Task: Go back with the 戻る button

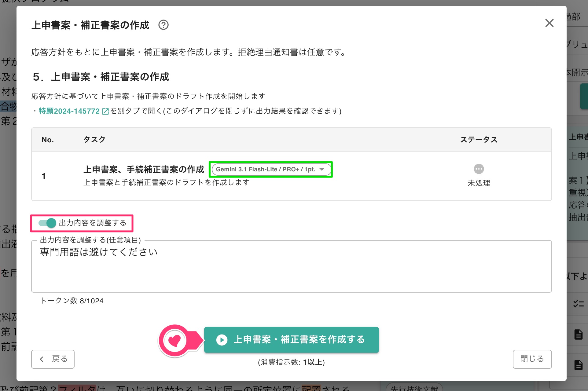Action: [53, 359]
